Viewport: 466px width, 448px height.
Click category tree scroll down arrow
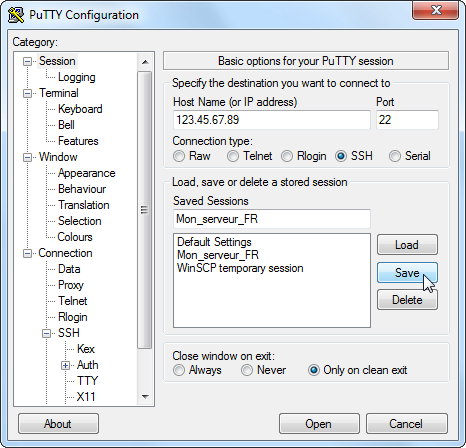(x=145, y=397)
